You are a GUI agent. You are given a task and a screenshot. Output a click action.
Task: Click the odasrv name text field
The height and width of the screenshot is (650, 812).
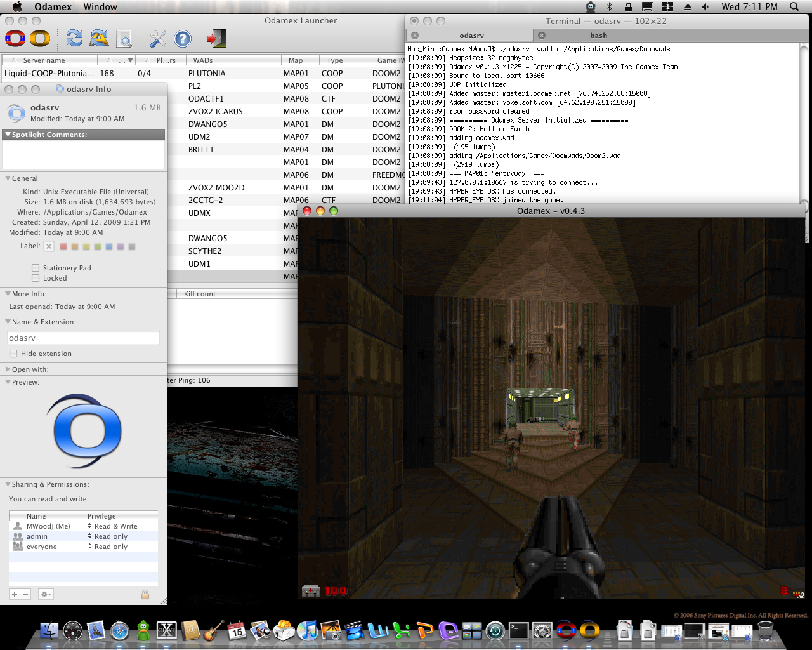83,338
